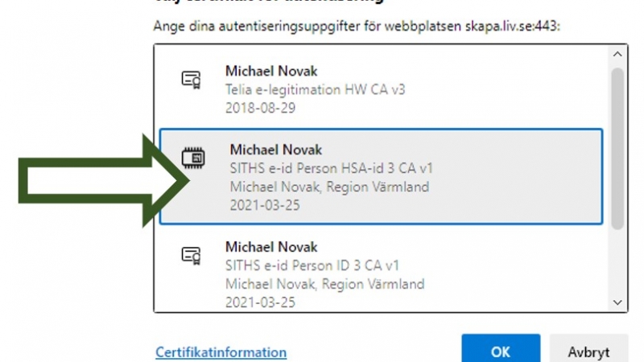Select the SITHS e-id Person ID 3 certificate
This screenshot has width=644, height=362.
[x=381, y=274]
